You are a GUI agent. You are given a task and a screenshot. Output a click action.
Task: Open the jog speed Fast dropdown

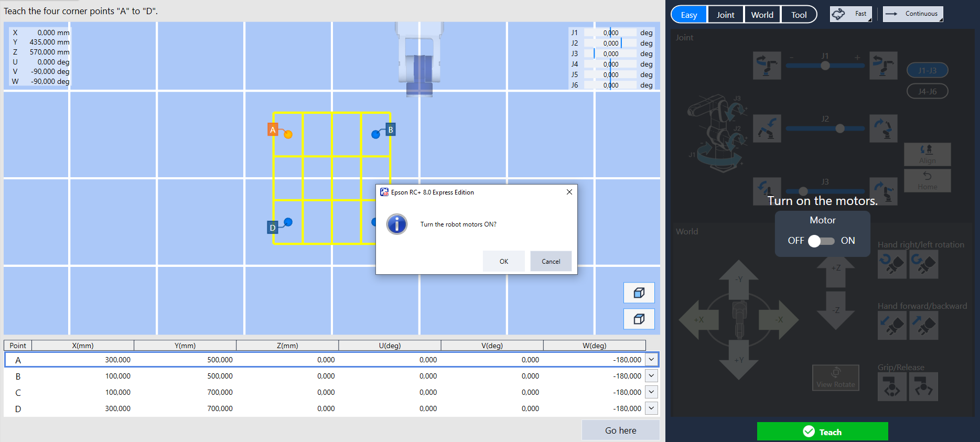(850, 14)
